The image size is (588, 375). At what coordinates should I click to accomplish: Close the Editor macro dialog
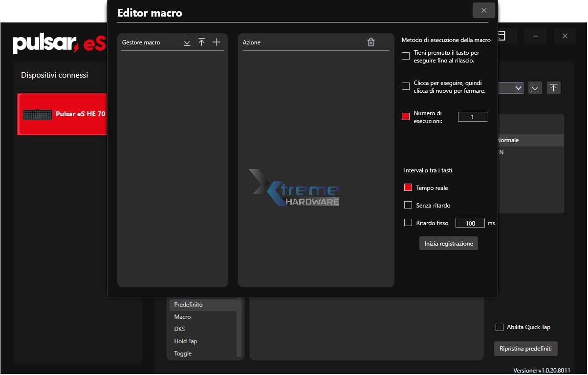[x=483, y=10]
